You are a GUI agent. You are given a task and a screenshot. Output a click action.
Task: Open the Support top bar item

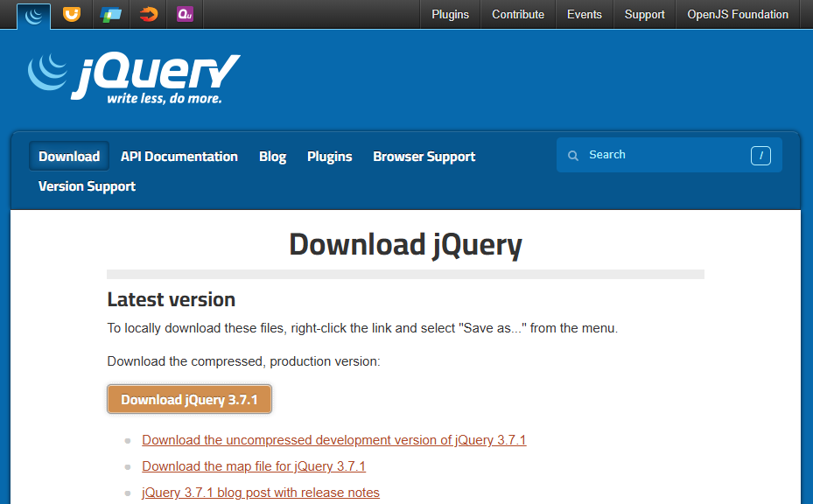[x=644, y=15]
